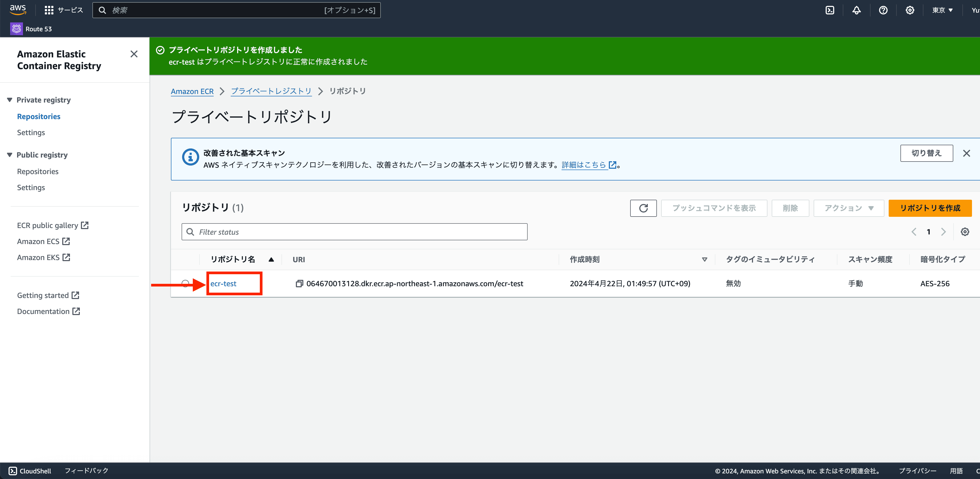
Task: Click the AWS logo home icon
Action: click(x=18, y=10)
